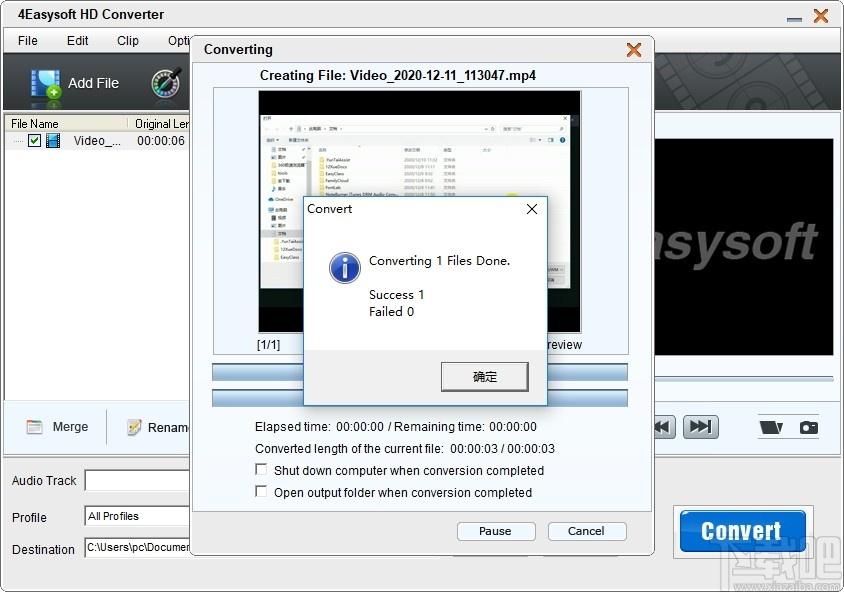This screenshot has width=844, height=592.
Task: Open the Clip menu
Action: pos(128,41)
